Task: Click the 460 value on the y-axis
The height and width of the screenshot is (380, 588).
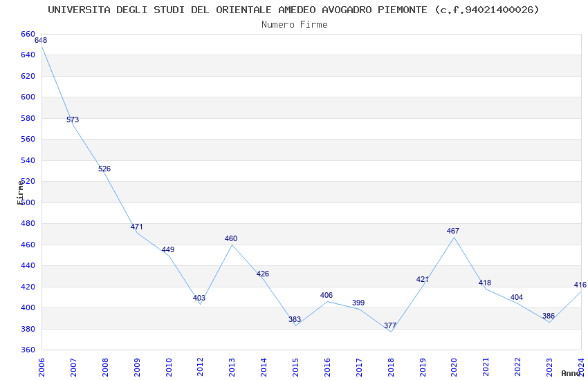Action: (x=28, y=245)
